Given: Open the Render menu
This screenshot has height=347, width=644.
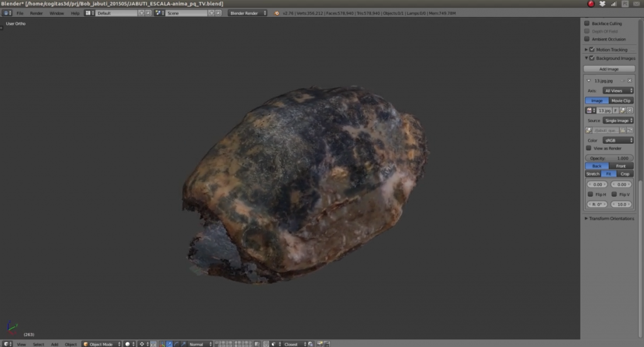Looking at the screenshot, I should (x=36, y=13).
